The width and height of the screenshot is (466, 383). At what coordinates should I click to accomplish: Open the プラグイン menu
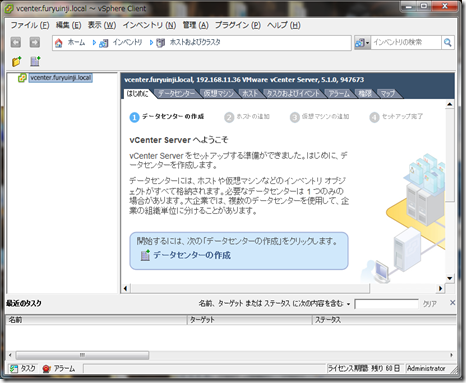pos(237,25)
